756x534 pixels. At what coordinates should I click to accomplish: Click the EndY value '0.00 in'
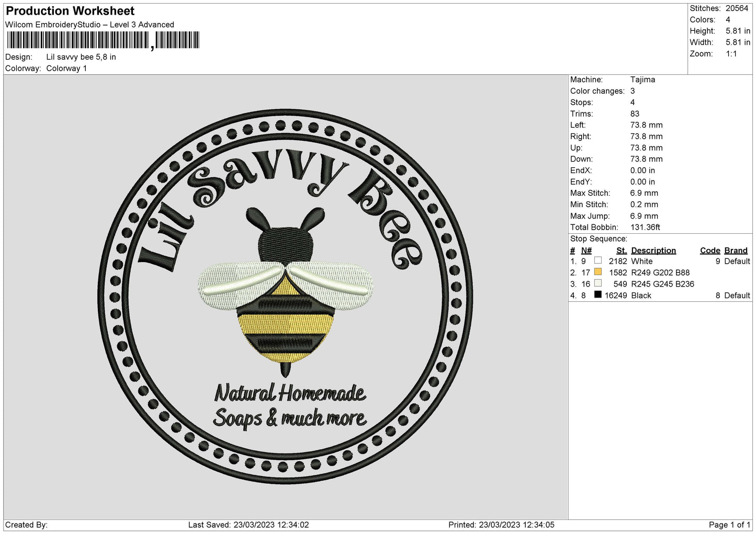[642, 182]
